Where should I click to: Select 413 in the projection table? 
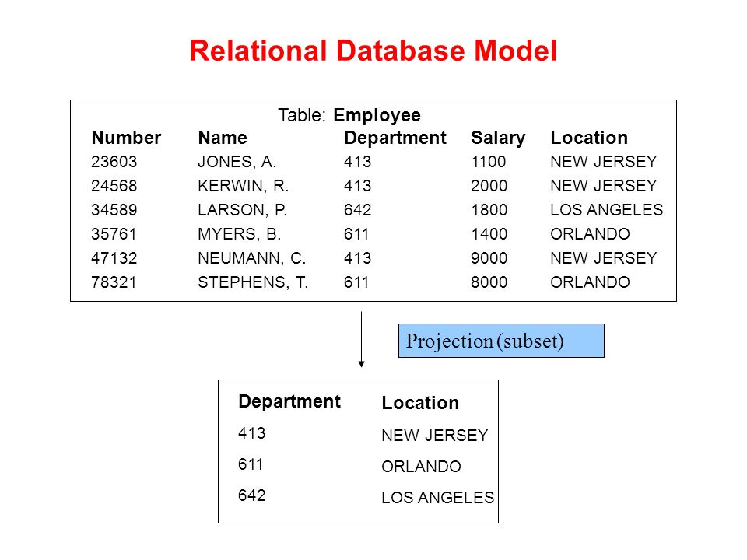(252, 433)
